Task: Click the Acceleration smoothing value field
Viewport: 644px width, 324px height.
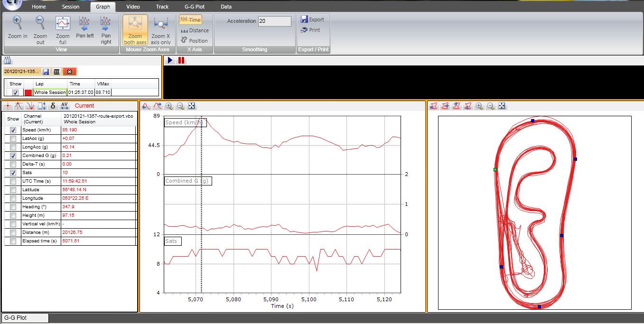Action: click(275, 21)
